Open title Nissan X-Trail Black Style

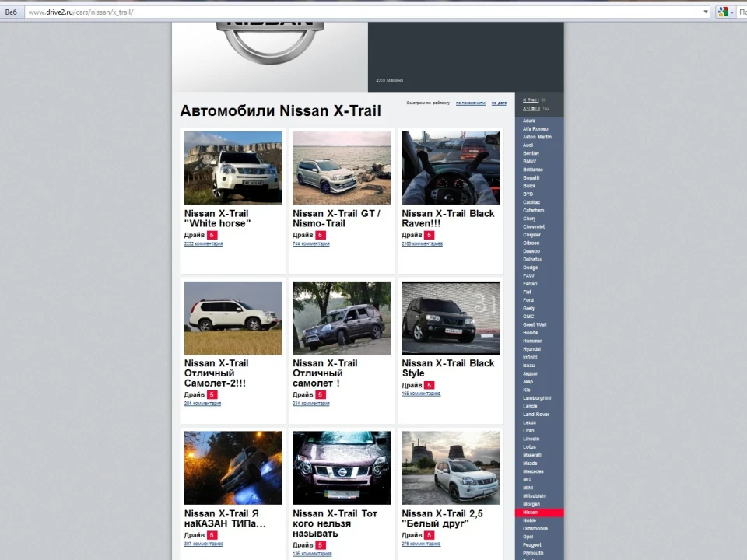coord(448,368)
